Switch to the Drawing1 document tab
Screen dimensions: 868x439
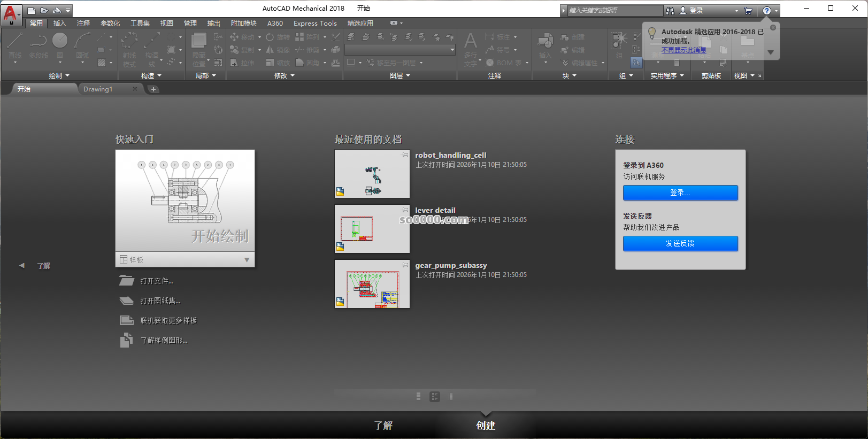tap(98, 89)
